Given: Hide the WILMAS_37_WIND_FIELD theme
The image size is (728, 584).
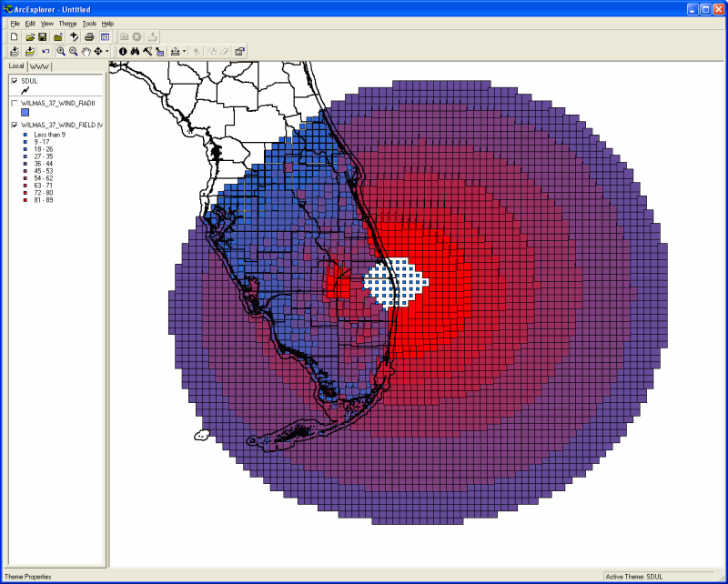Looking at the screenshot, I should (15, 125).
